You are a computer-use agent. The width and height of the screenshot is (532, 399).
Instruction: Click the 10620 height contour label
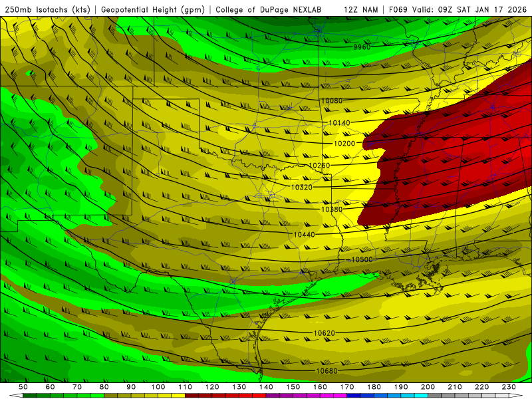click(x=325, y=333)
